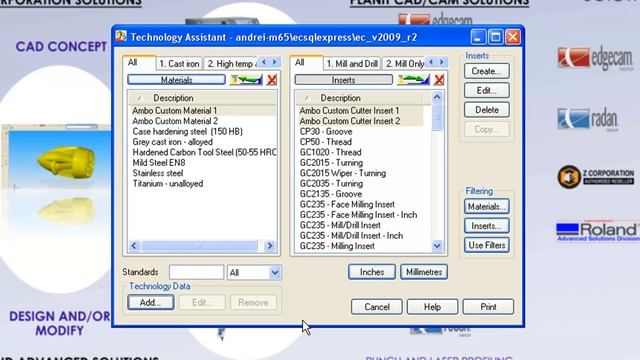
Task: Click the red X beside Materials
Action: click(272, 80)
